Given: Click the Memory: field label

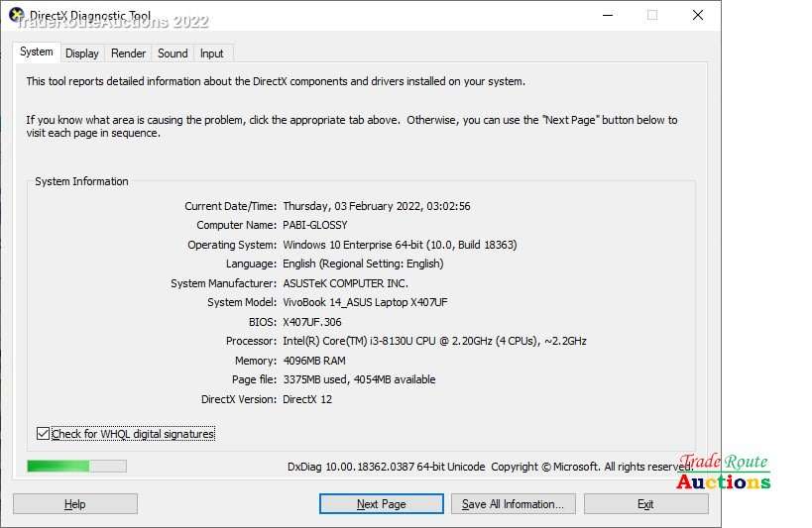Looking at the screenshot, I should click(x=256, y=361).
